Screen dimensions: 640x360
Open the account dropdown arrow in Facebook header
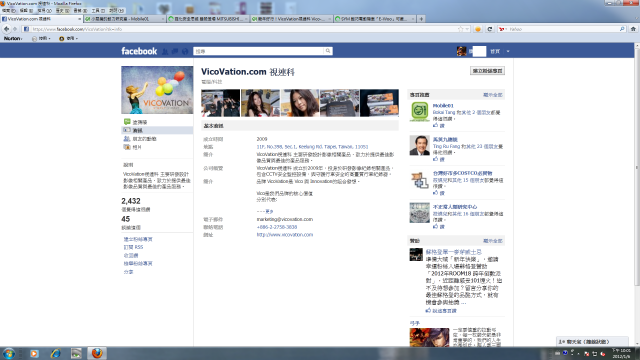coord(508,51)
